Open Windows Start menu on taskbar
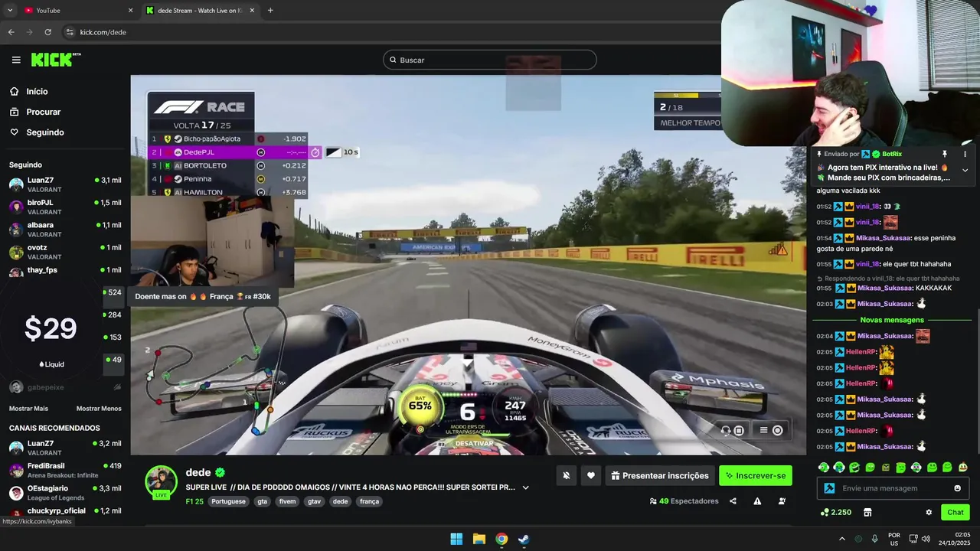 pos(456,539)
